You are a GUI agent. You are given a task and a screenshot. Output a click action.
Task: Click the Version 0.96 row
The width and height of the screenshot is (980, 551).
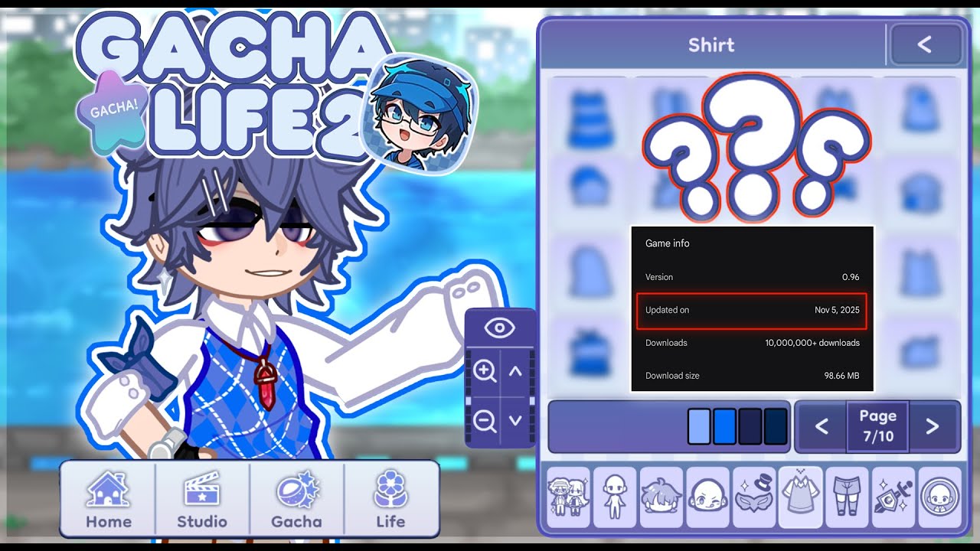(x=753, y=277)
